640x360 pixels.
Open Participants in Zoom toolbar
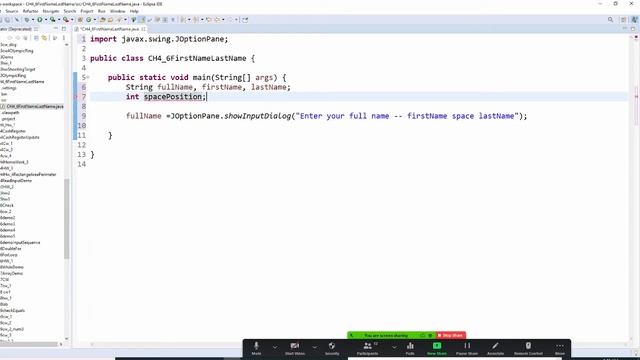pos(367,348)
